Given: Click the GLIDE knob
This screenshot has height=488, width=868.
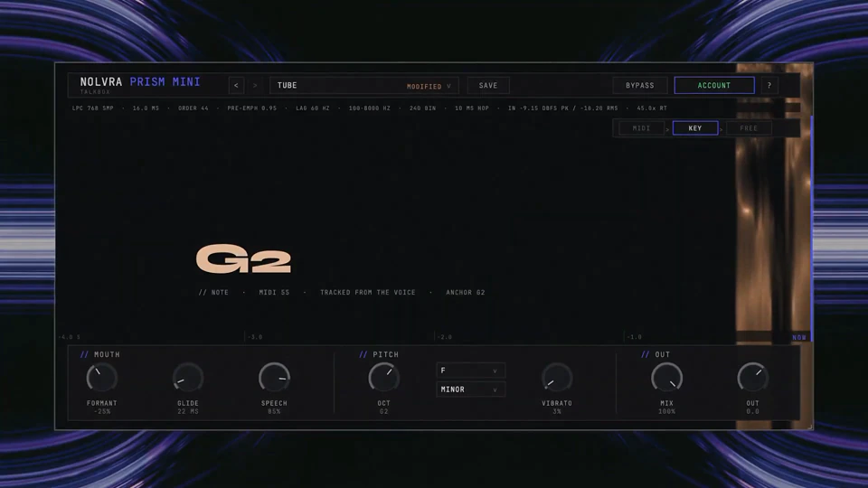Looking at the screenshot, I should point(188,378).
